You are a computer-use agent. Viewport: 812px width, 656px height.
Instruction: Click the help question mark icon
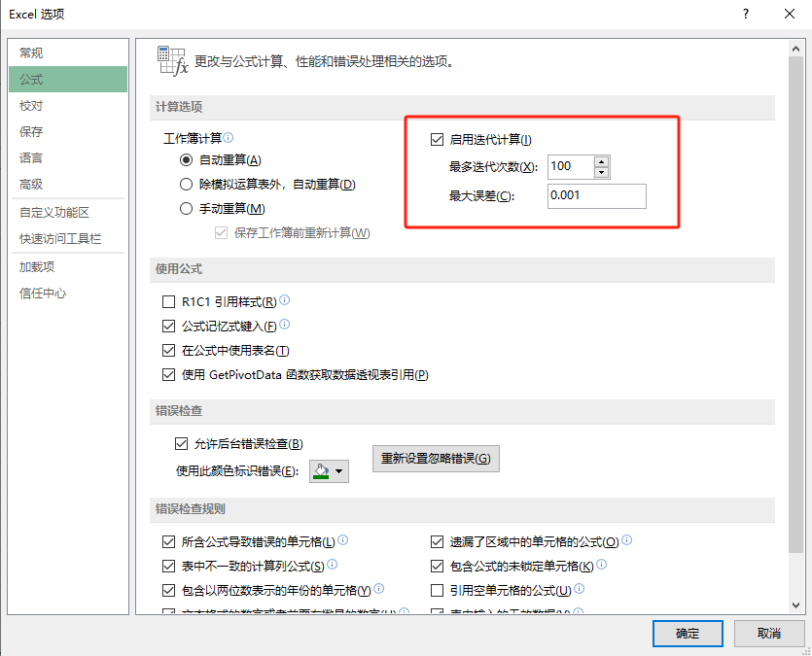coord(746,14)
